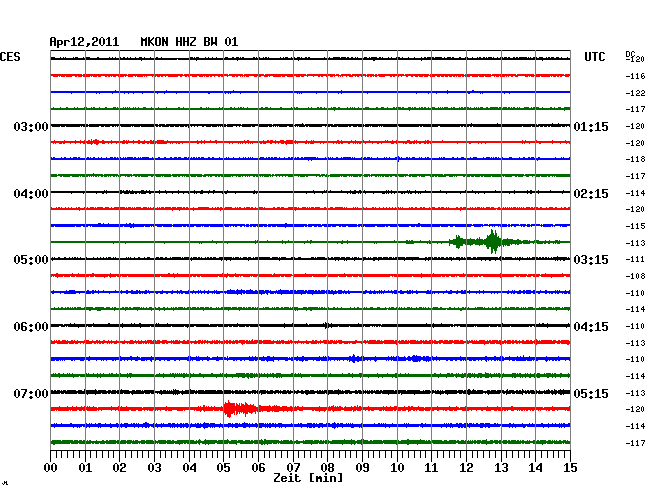
Task: Click the DC offset value -115
Action: pyautogui.click(x=635, y=226)
